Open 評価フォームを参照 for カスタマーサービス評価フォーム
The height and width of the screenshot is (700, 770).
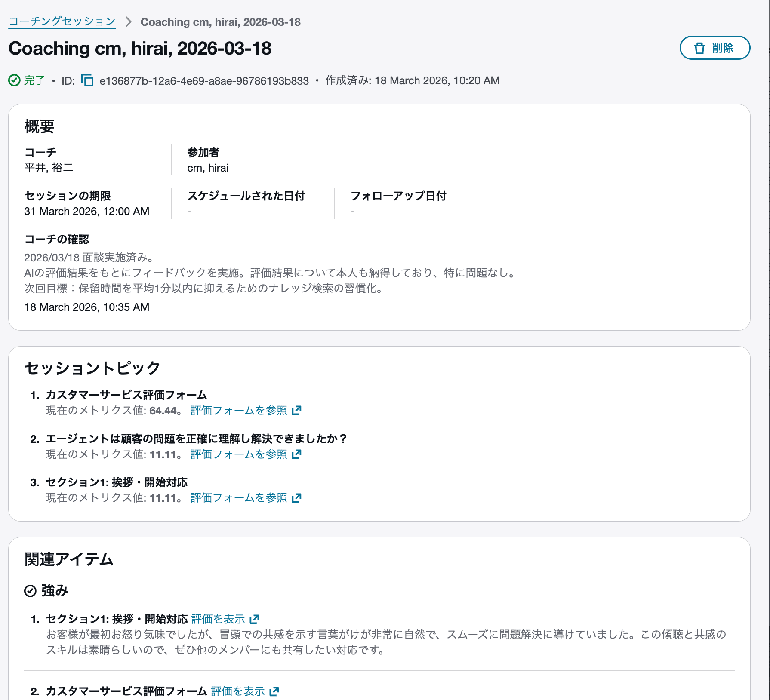click(239, 411)
